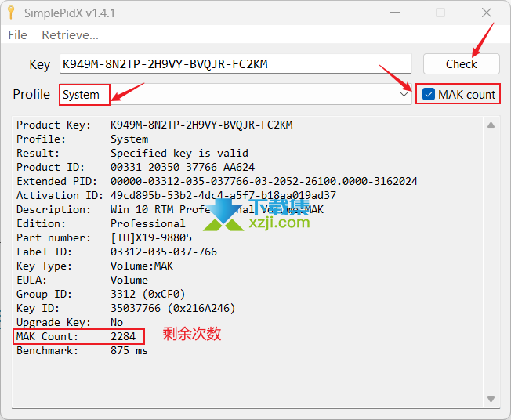
Task: Minimize the SimplePidX window
Action: click(x=395, y=13)
